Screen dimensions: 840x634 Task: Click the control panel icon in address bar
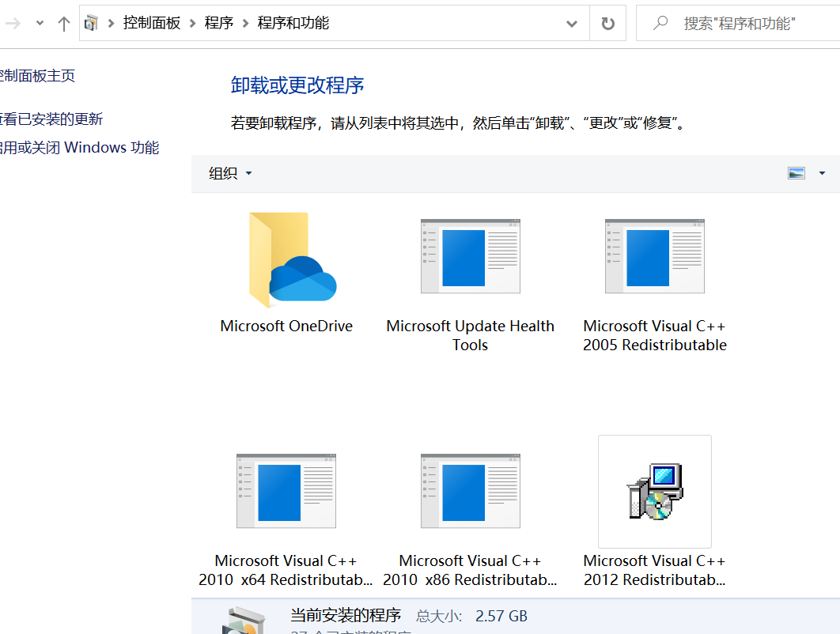pyautogui.click(x=91, y=23)
